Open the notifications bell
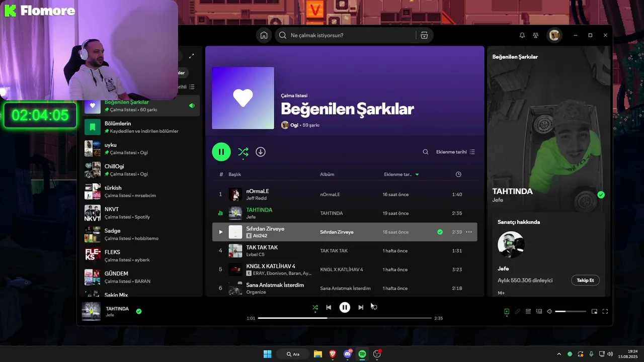The image size is (644, 362). pos(522,35)
